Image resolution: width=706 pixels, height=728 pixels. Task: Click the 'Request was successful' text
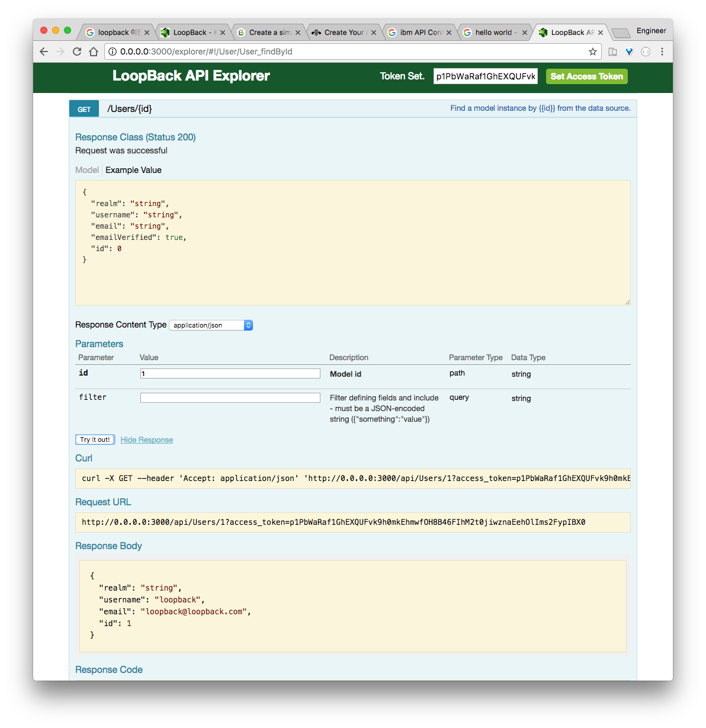tap(121, 151)
